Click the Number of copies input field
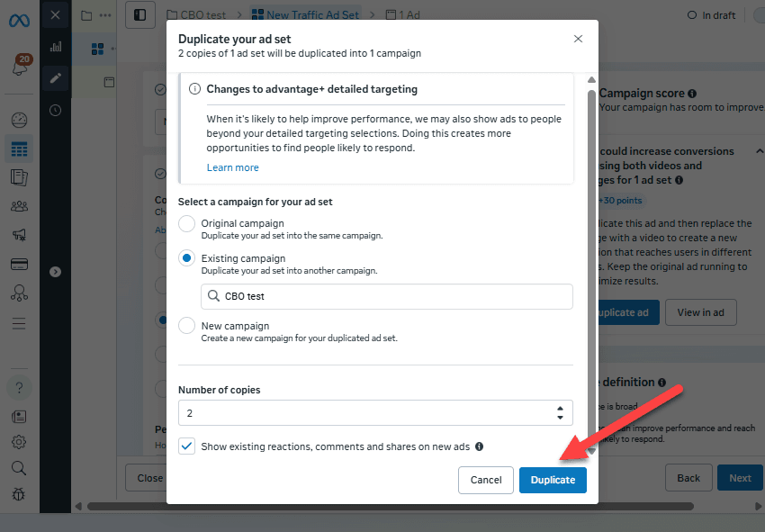The image size is (765, 532). coord(375,413)
